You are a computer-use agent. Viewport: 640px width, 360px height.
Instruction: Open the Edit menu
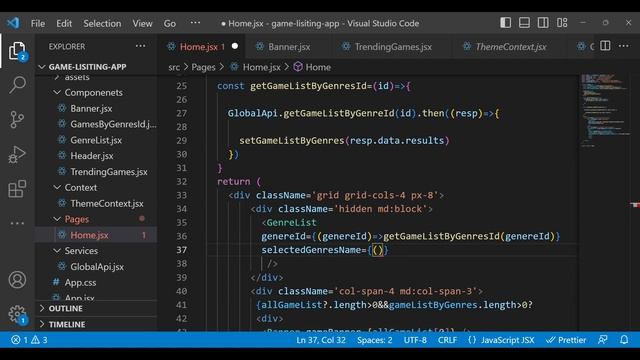tap(64, 23)
